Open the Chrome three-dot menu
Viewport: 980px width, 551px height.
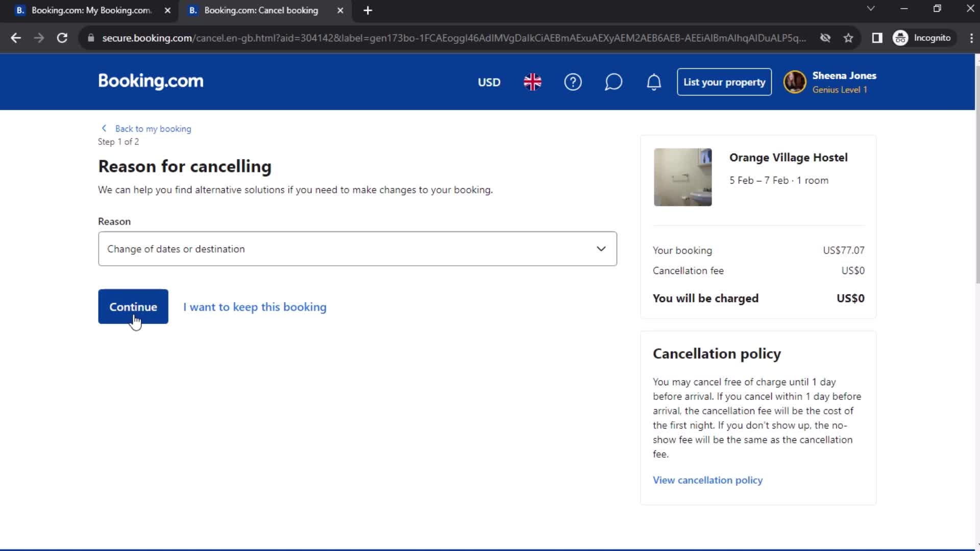click(971, 38)
